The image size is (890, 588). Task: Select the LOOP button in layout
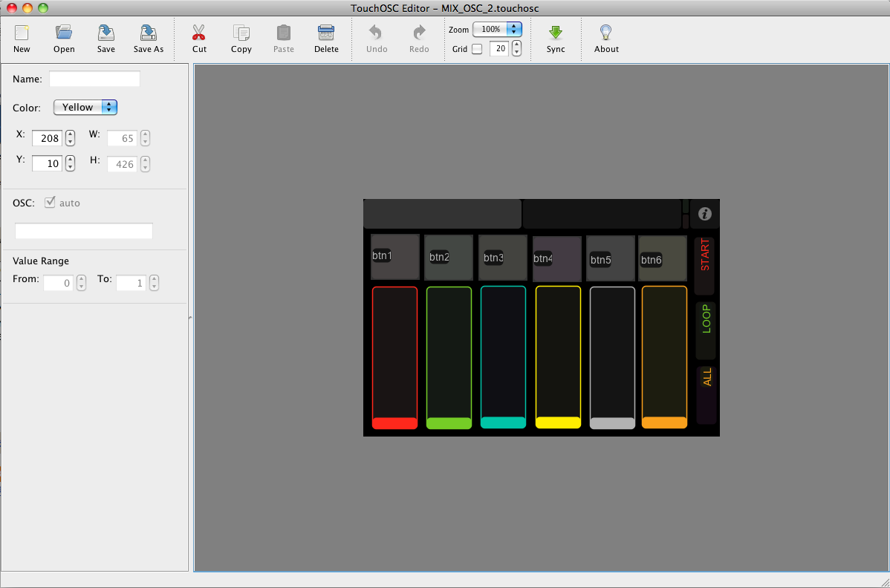[705, 330]
